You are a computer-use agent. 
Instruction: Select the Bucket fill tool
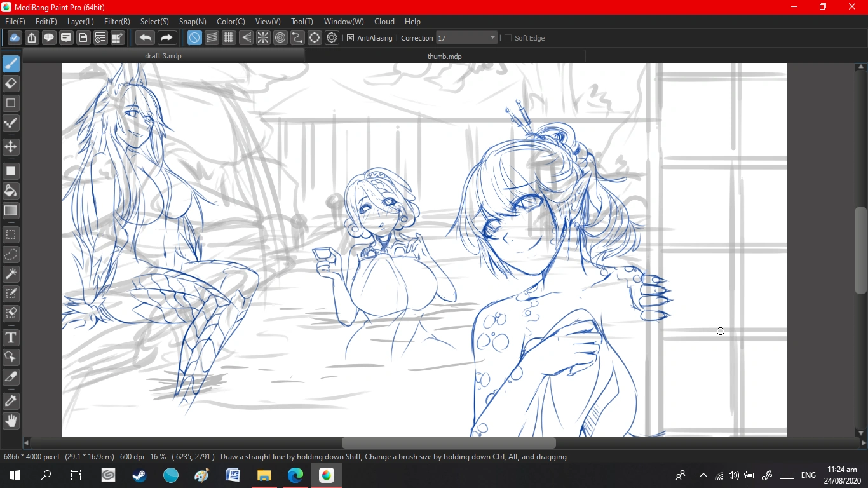11,191
